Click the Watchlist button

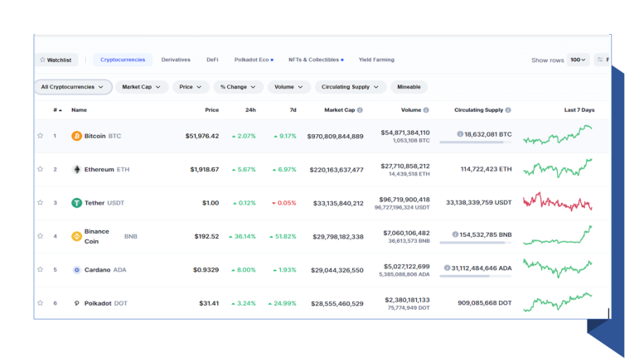[56, 60]
